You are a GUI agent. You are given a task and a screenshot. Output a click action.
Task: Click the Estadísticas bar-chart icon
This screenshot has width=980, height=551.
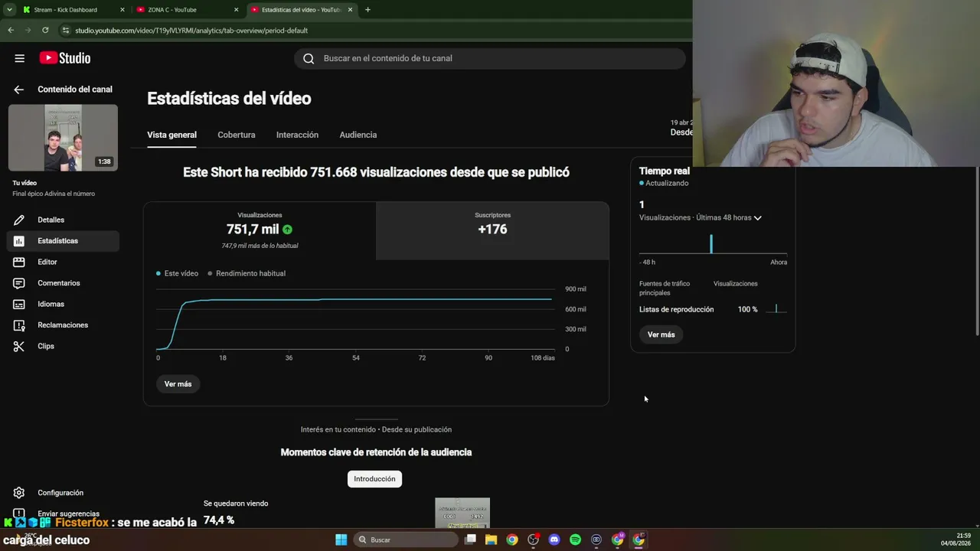click(19, 241)
